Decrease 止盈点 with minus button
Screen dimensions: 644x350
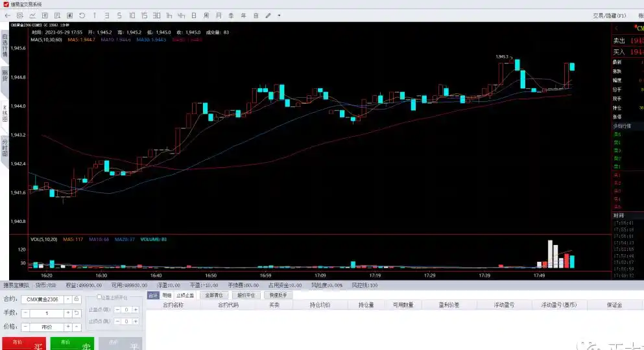tap(117, 310)
